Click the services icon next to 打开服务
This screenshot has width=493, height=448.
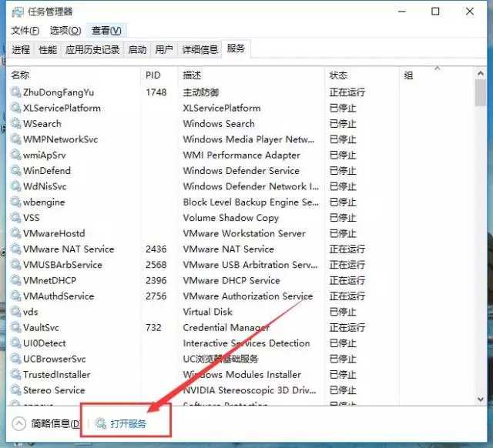coord(101,424)
